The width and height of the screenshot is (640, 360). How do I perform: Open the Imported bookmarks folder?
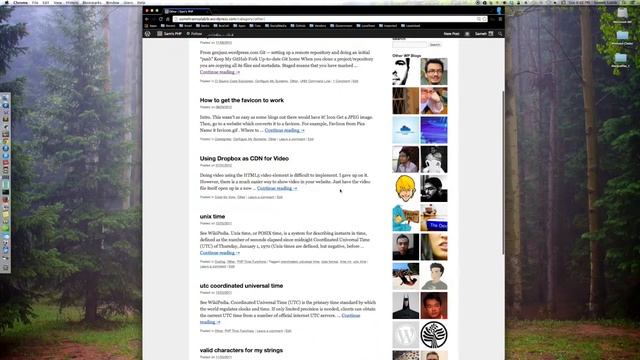(388, 26)
